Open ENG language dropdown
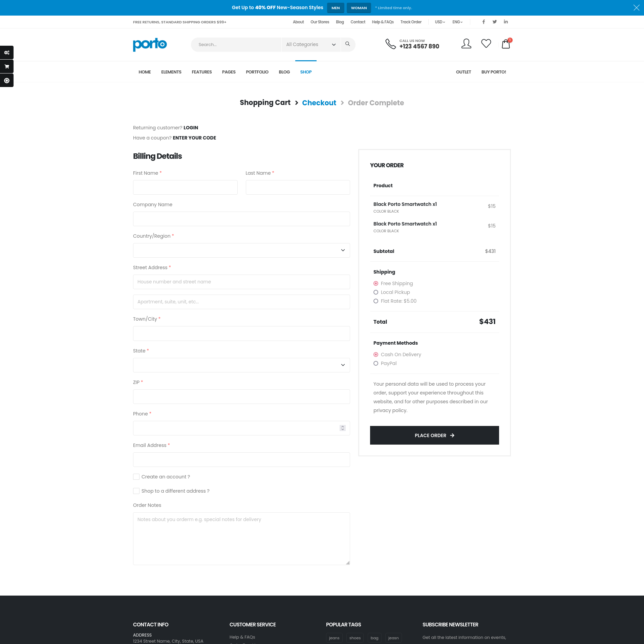This screenshot has width=644, height=644. click(x=457, y=22)
